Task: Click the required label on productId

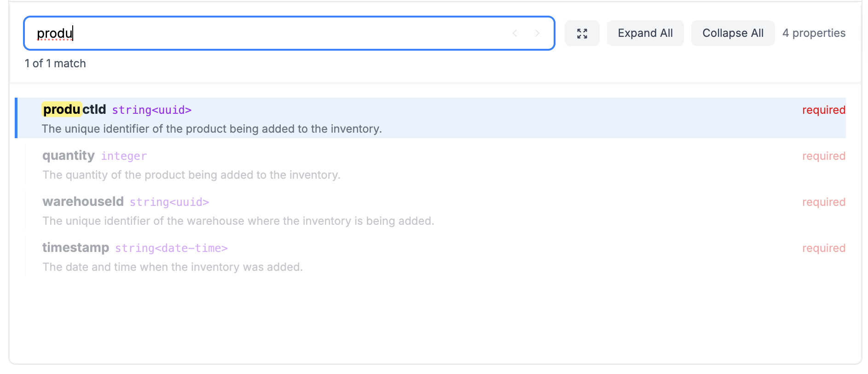Action: point(823,110)
